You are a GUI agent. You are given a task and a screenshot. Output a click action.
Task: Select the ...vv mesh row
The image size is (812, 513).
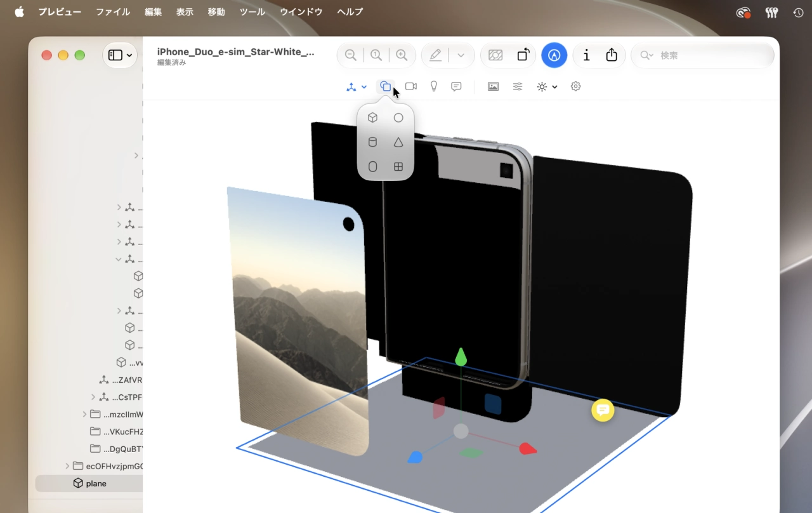coord(89,363)
